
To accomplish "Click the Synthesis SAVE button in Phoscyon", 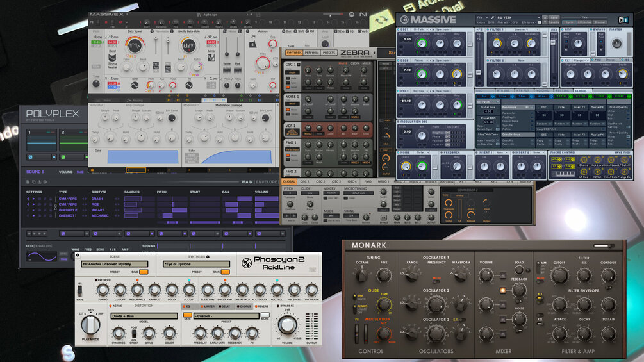I will [226, 272].
